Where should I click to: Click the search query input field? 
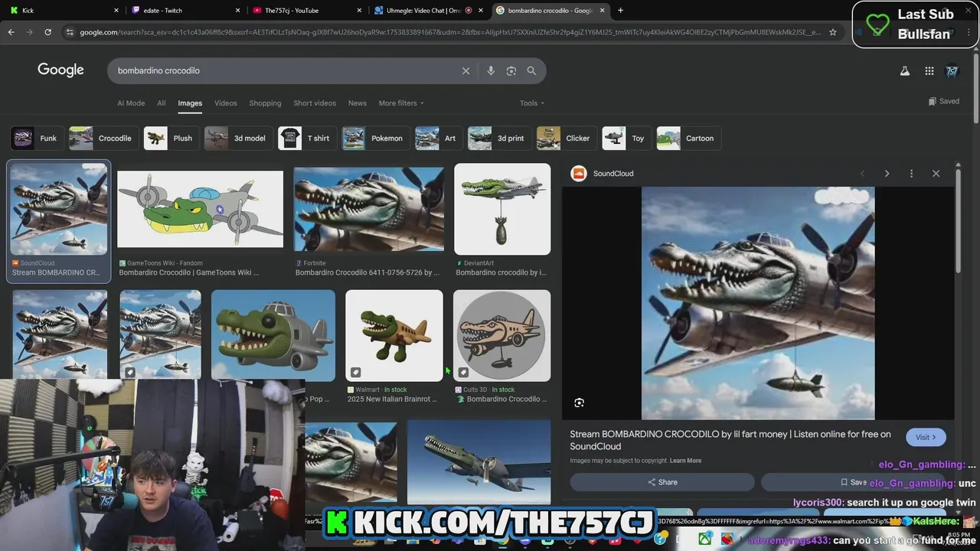click(x=283, y=70)
